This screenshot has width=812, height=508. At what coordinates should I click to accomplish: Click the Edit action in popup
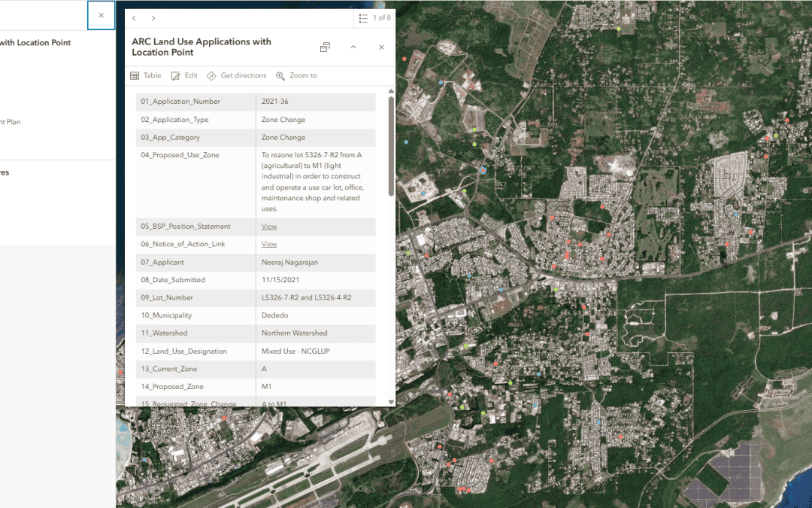[x=184, y=76]
